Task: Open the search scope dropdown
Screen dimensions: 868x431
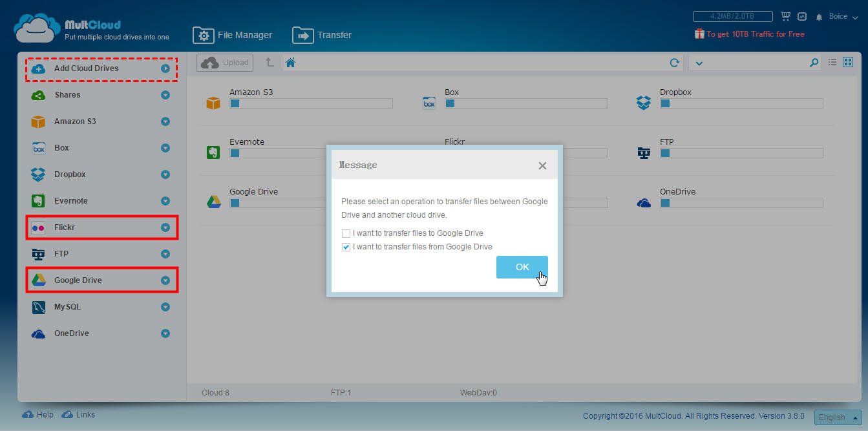Action: pyautogui.click(x=699, y=63)
